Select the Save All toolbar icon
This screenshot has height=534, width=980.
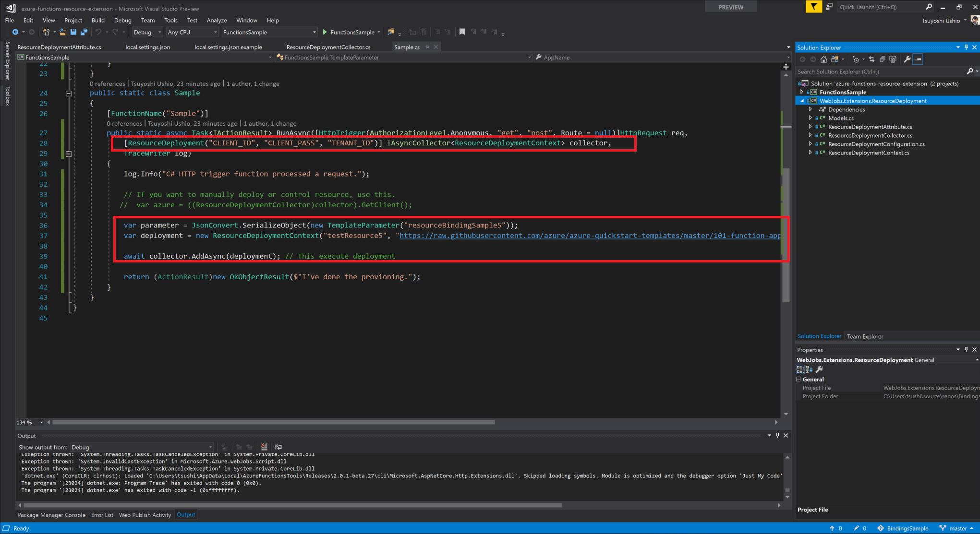(84, 32)
